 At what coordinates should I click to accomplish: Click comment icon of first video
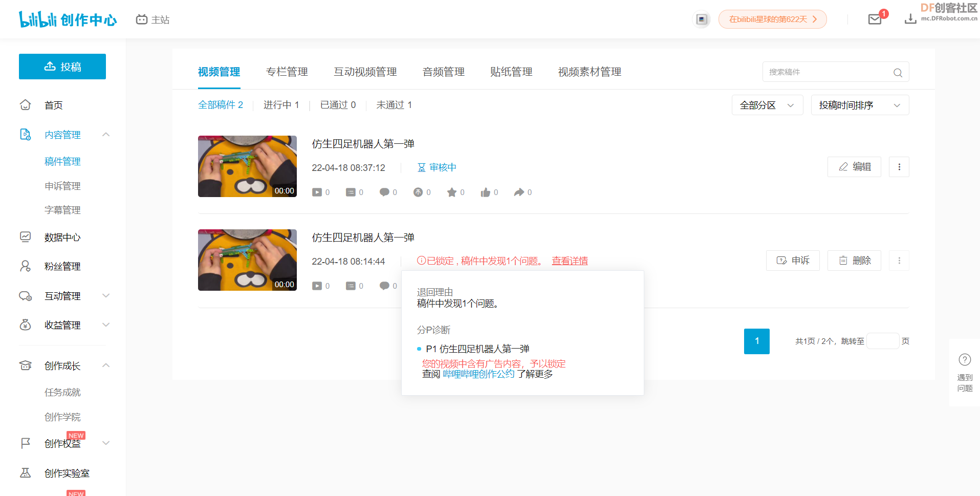(384, 192)
